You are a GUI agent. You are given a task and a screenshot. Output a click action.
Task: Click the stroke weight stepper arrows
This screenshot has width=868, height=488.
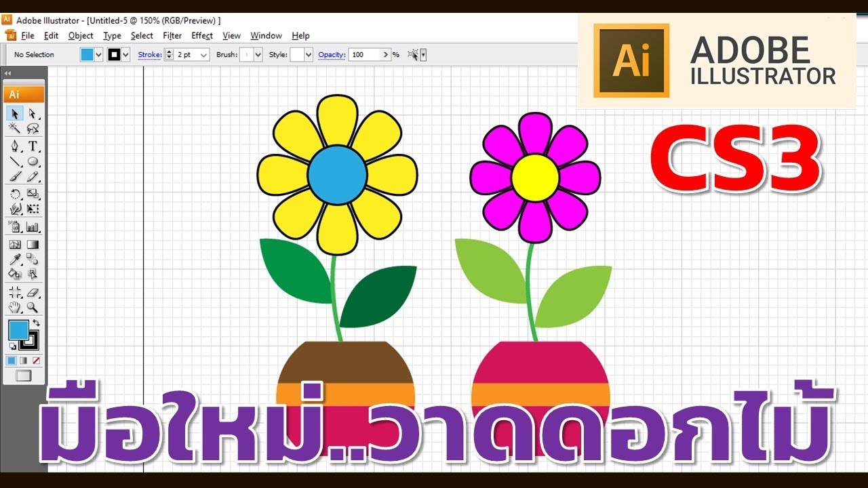[x=170, y=55]
